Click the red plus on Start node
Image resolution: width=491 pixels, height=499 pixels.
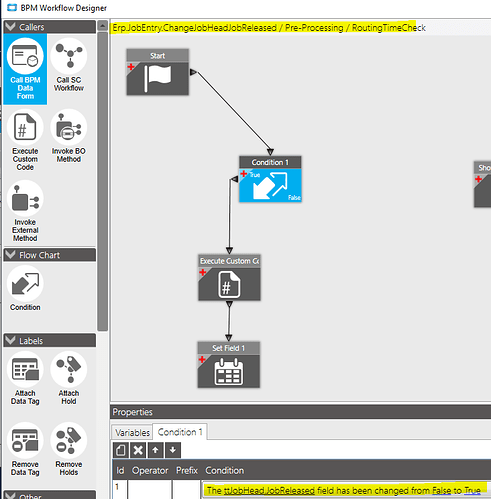pyautogui.click(x=131, y=67)
